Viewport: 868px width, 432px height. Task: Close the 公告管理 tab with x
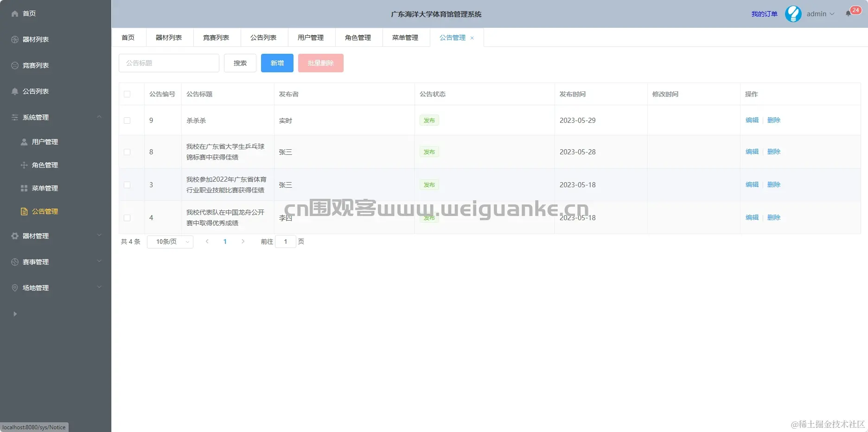[x=472, y=38]
